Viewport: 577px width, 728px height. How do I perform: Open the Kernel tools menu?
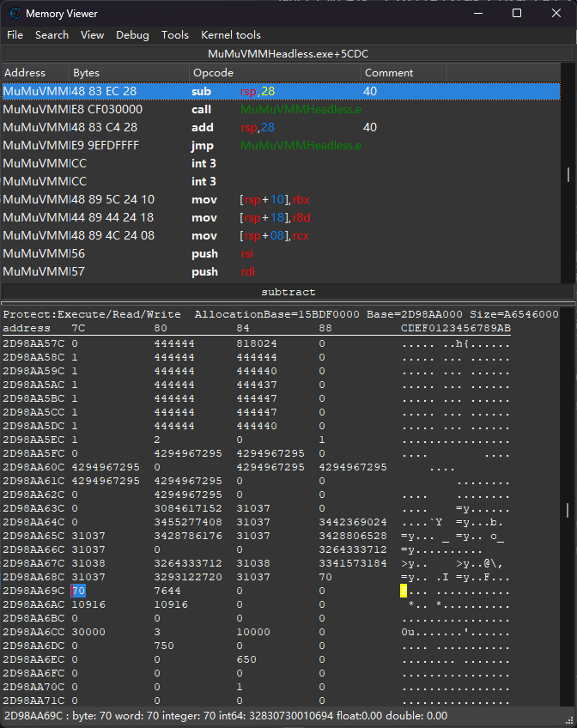pos(231,35)
